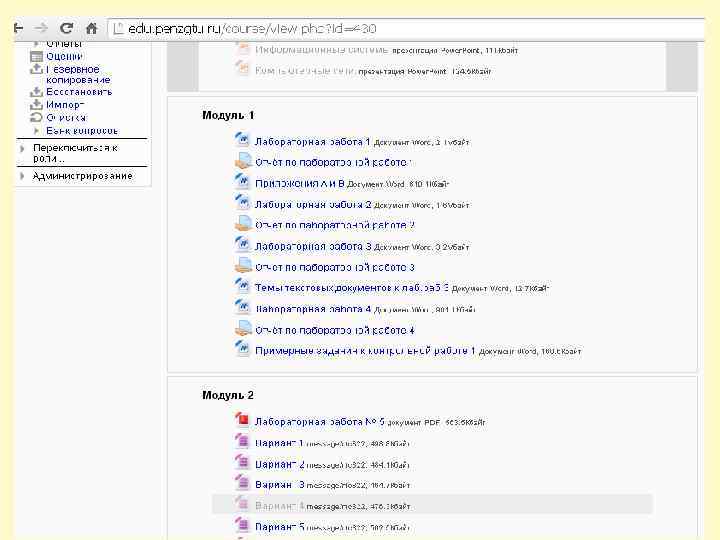This screenshot has height=540, width=720.
Task: Click the Оценки table icon
Action: 36,57
